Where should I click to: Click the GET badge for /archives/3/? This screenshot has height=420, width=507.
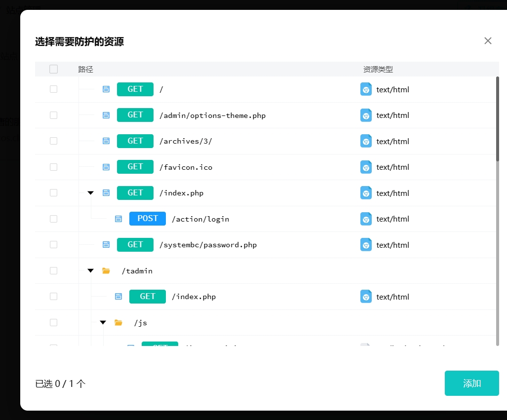[x=135, y=141]
